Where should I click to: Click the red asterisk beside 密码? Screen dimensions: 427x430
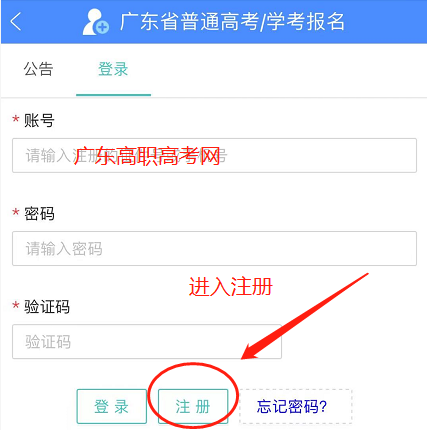(16, 212)
